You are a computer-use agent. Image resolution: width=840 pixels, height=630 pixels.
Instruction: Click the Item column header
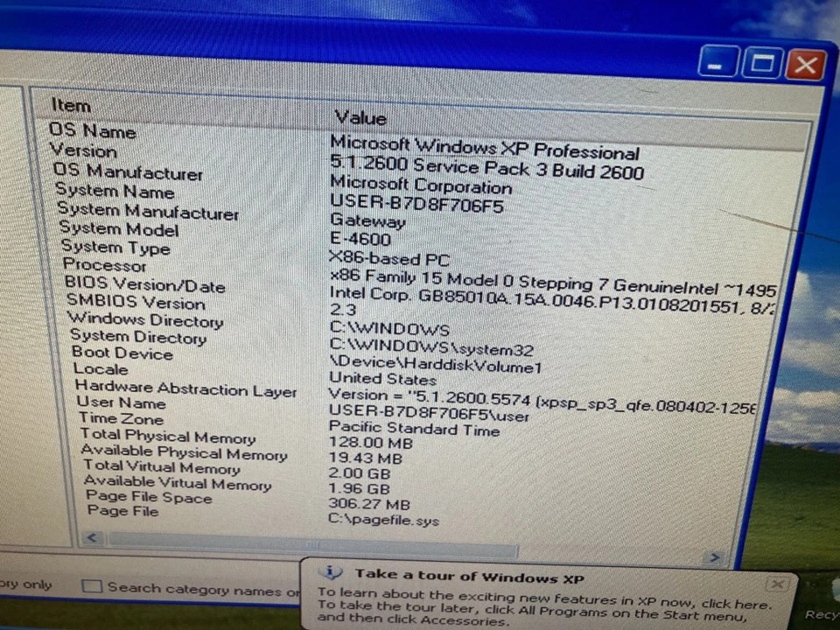pyautogui.click(x=70, y=105)
